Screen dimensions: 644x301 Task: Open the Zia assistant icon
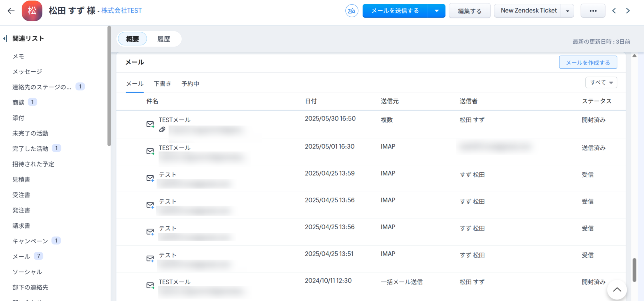coord(351,11)
